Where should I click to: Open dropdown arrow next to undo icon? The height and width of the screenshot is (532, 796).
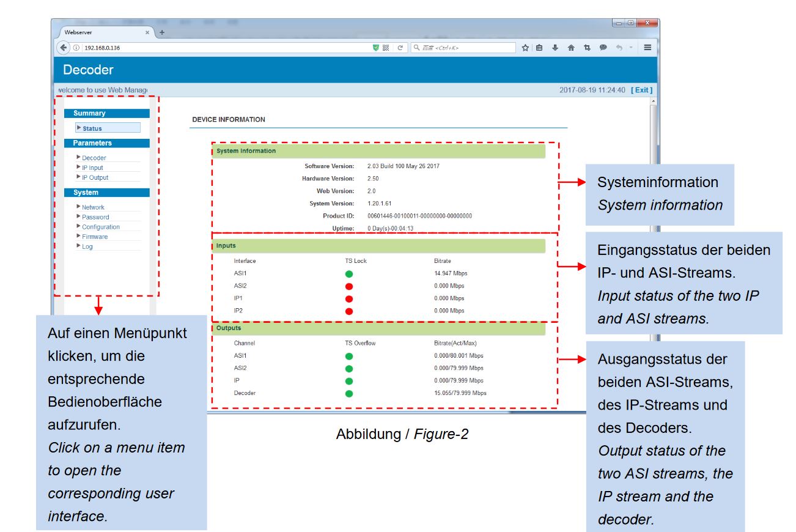[630, 48]
